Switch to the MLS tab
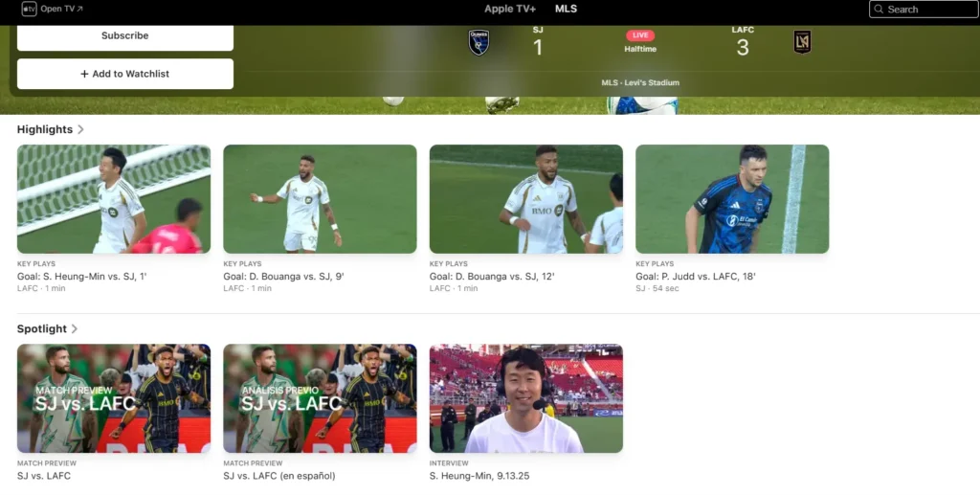 click(x=566, y=9)
